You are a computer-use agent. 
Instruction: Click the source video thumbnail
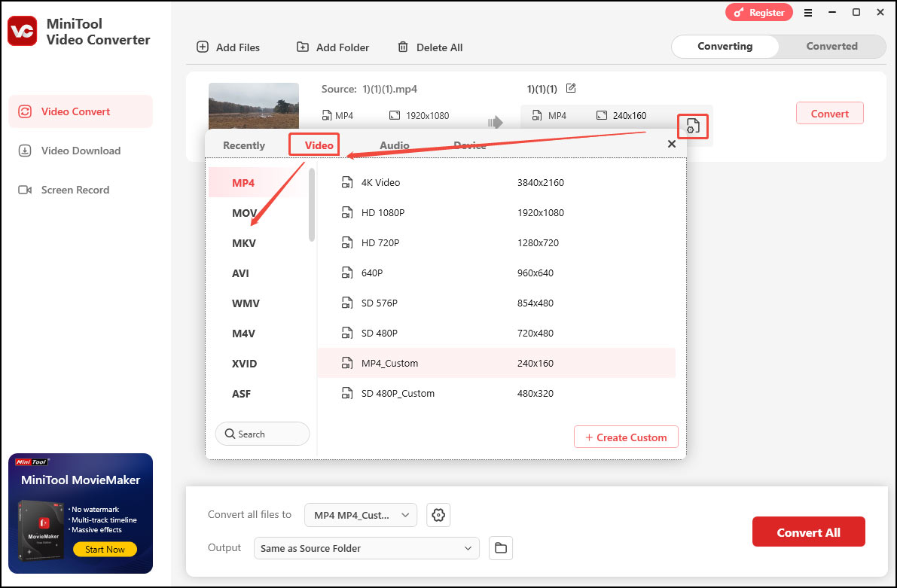(x=253, y=106)
